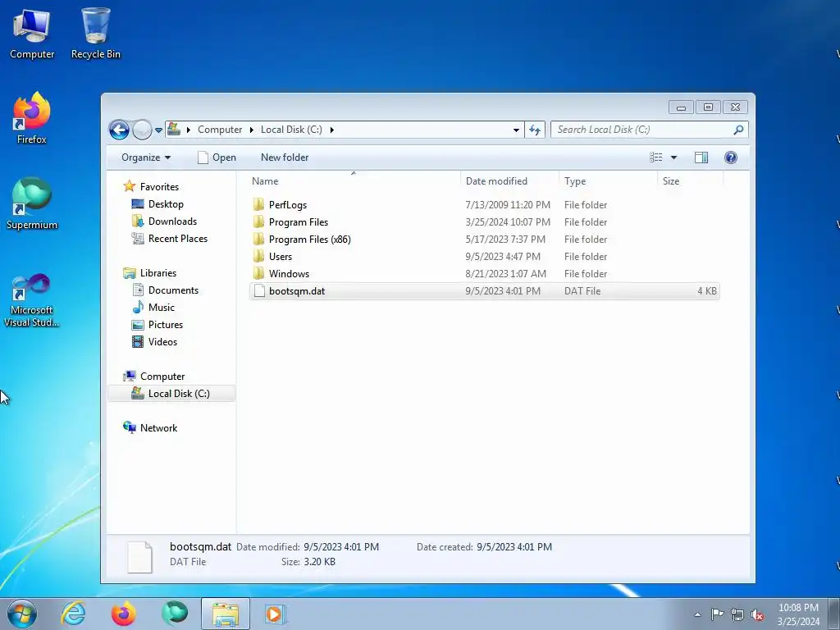Open Explorer Help icon
This screenshot has width=840, height=630.
[x=731, y=157]
